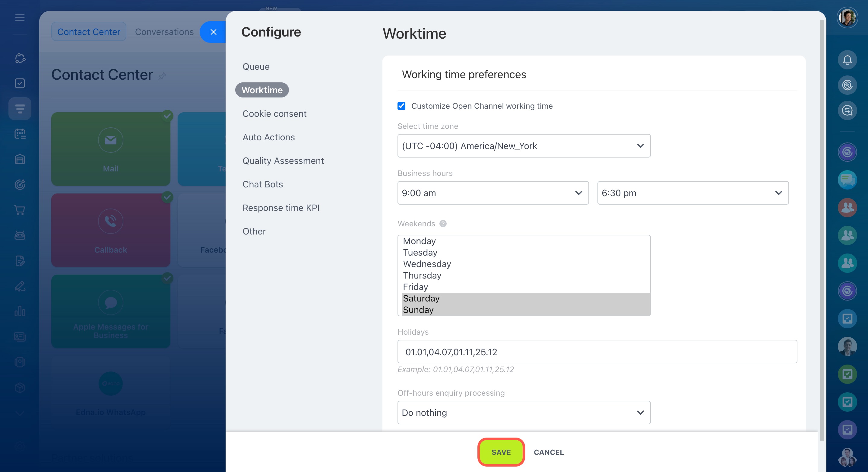Viewport: 868px width, 472px height.
Task: Open the hamburger main menu
Action: click(x=20, y=18)
